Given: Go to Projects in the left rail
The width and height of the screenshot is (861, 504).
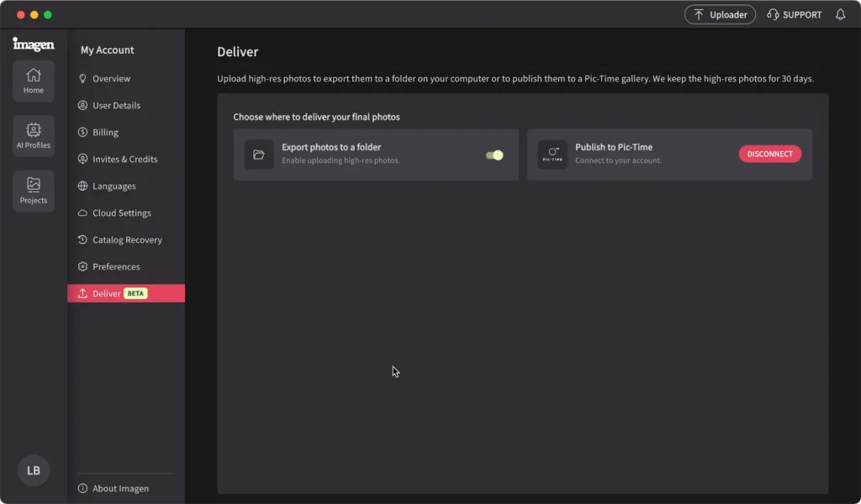Looking at the screenshot, I should coord(34,191).
